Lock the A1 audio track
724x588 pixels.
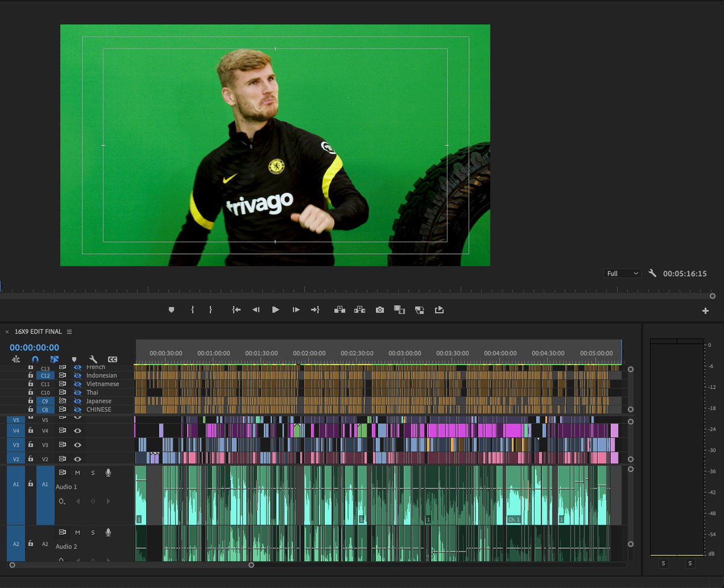tap(31, 484)
